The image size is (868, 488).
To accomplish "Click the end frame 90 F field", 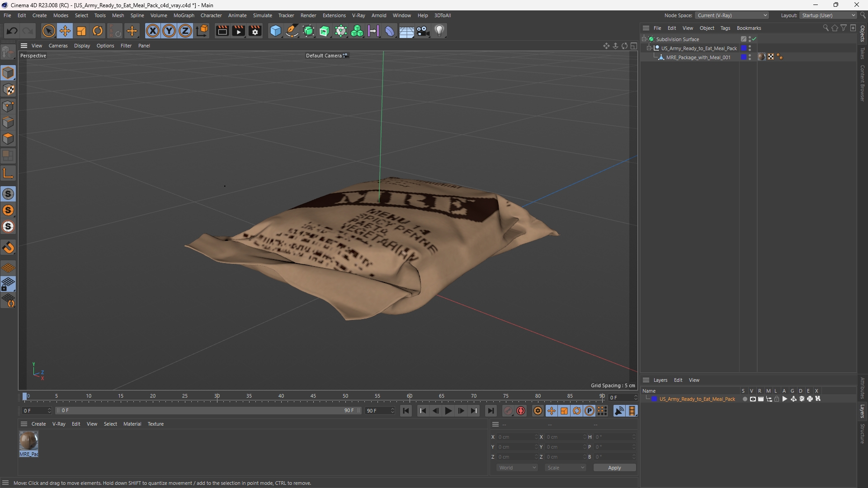I will tap(380, 411).
